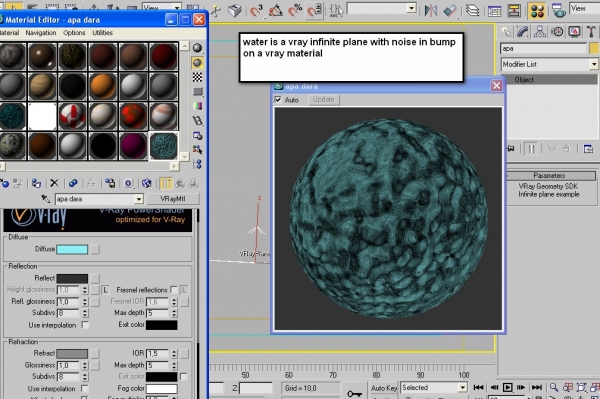Toggle Angle Snap icon
Viewport: 600px width, 399px height.
click(276, 10)
